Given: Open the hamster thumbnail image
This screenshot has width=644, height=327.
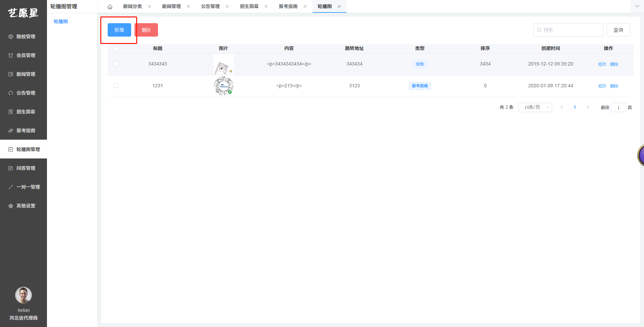Looking at the screenshot, I should point(224,64).
